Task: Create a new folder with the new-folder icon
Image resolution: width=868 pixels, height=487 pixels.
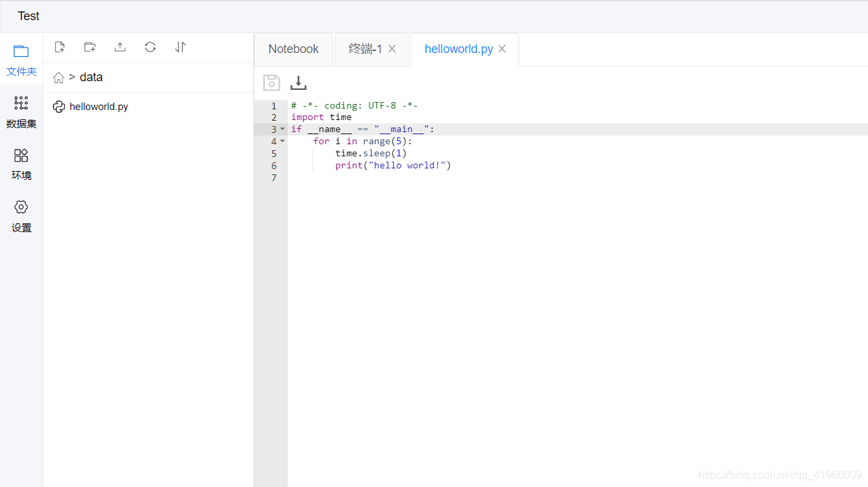Action: tap(90, 47)
